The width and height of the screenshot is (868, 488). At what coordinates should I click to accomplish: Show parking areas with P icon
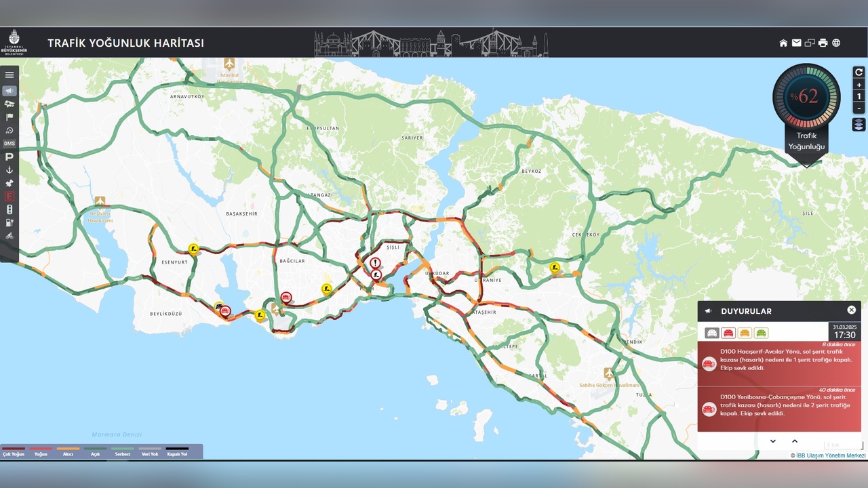(9, 157)
